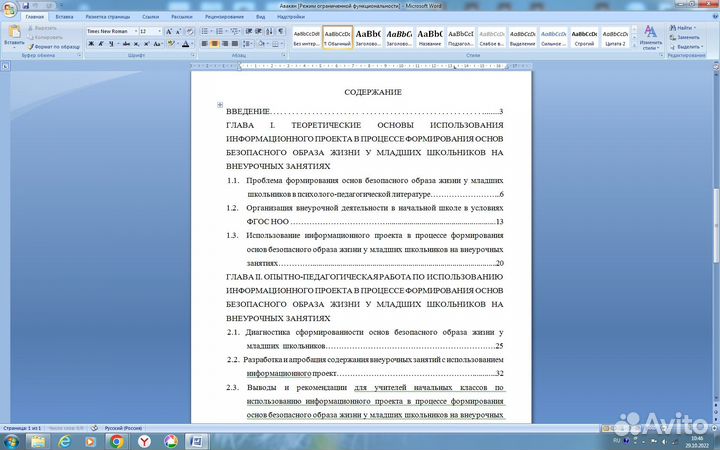
Task: Align text left
Action: [204, 44]
